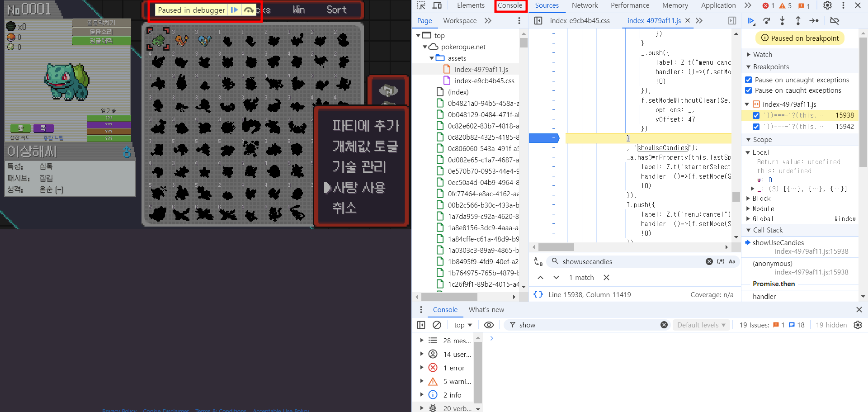Click the single Step debugger icon

[x=814, y=21]
